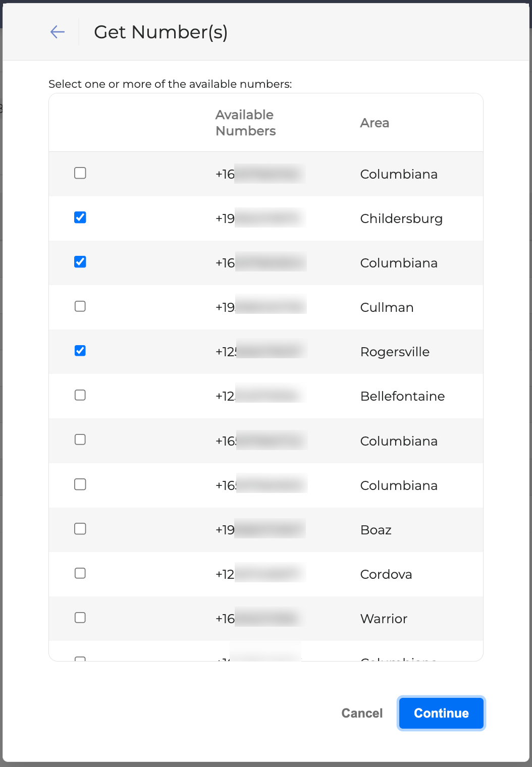The image size is (532, 767).
Task: Enable the Cordova number checkbox
Action: pos(80,573)
